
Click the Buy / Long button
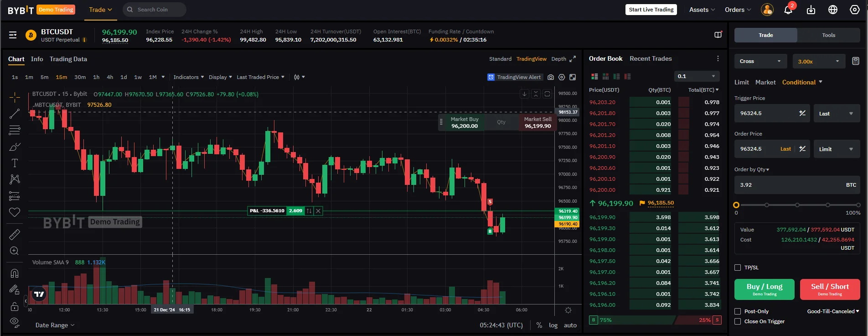765,289
